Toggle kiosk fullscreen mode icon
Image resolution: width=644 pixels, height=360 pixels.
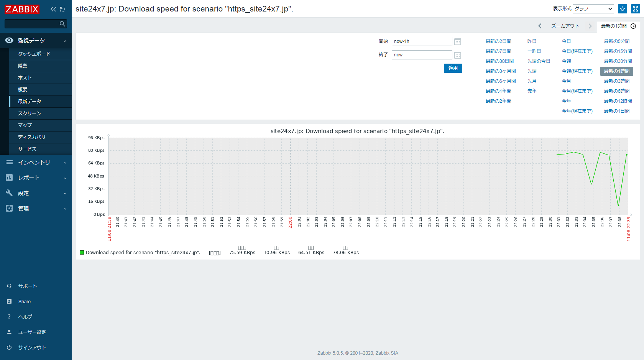636,9
